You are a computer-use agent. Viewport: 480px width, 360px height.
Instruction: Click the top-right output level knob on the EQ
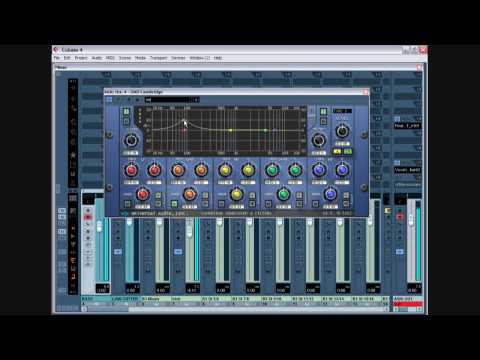click(342, 131)
